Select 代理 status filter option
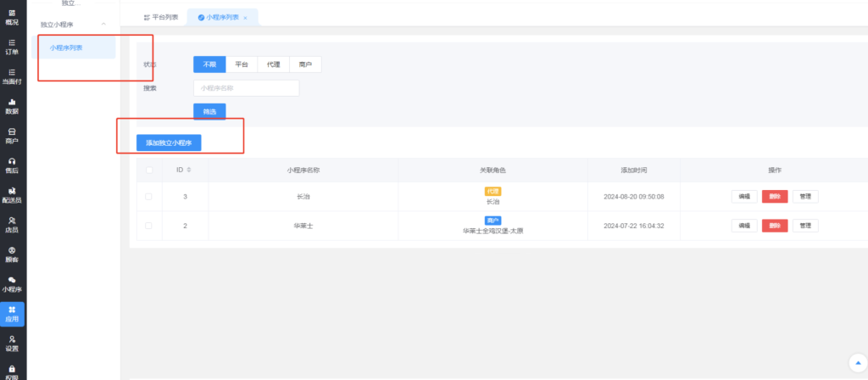This screenshot has height=380, width=868. pos(273,64)
